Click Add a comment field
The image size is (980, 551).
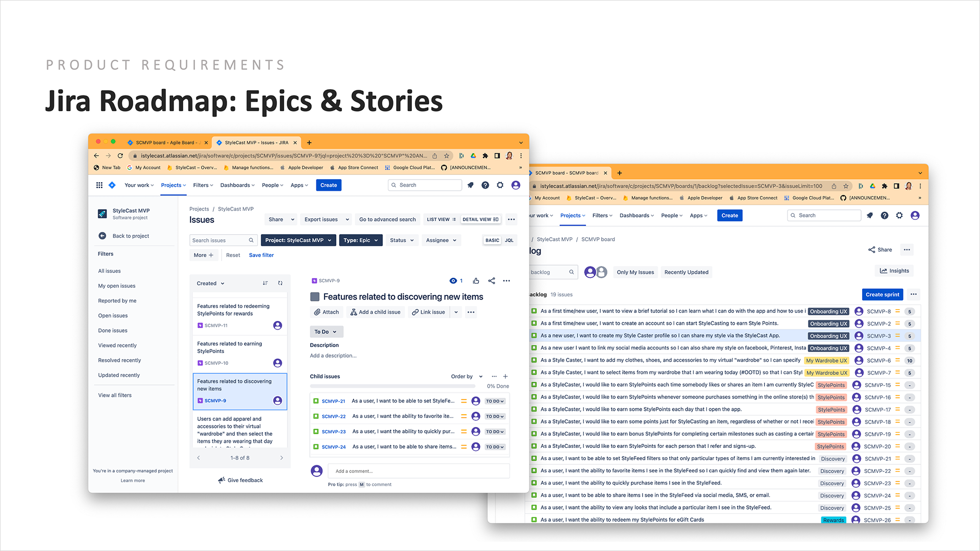(x=419, y=471)
